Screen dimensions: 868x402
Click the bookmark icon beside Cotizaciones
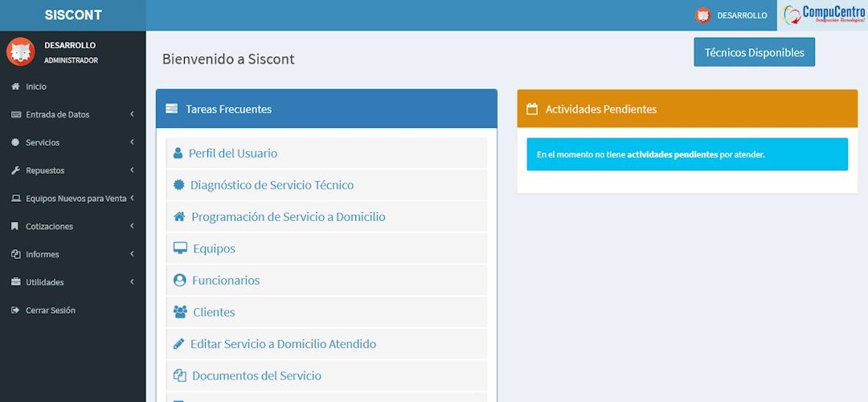pos(15,227)
